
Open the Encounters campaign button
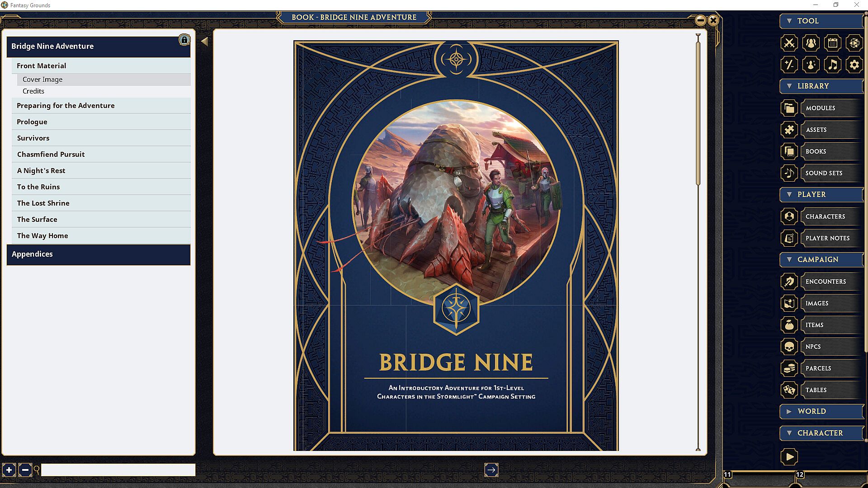point(825,282)
